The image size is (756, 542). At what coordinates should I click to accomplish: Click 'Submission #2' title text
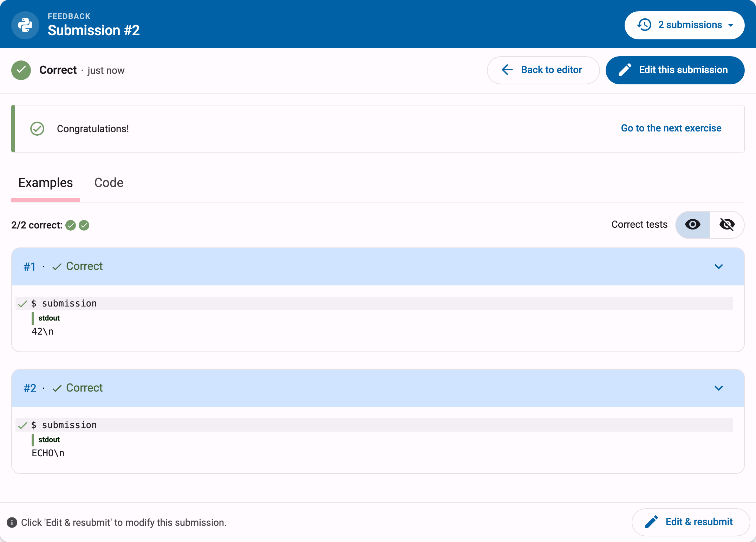coord(94,31)
